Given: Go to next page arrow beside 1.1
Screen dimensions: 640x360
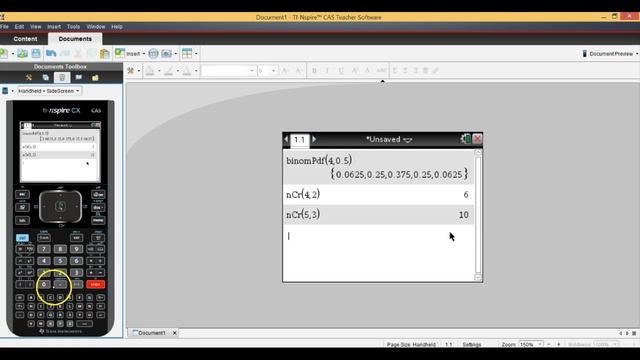Looking at the screenshot, I should point(314,139).
